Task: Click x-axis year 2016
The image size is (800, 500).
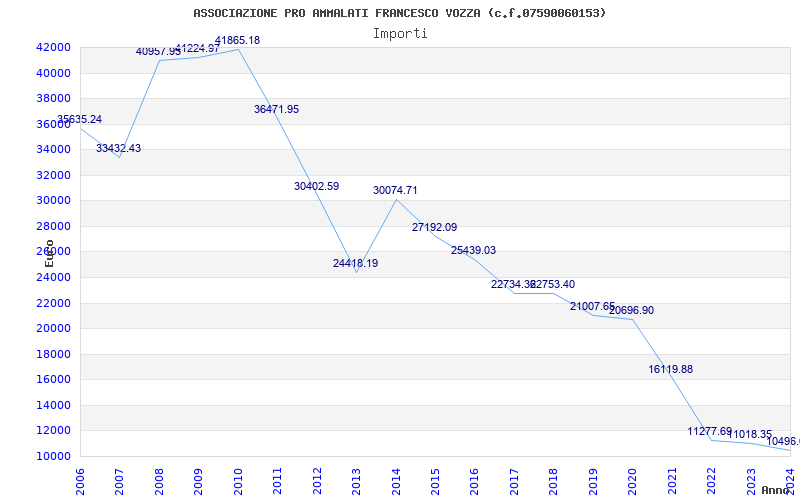Action: coord(474,482)
